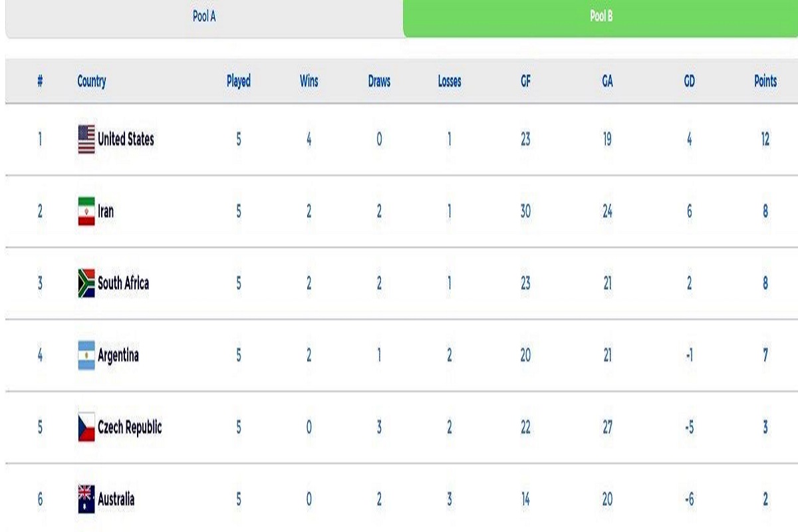Viewport: 798px width, 532px height.
Task: Click the Argentina flag icon
Action: pos(86,355)
